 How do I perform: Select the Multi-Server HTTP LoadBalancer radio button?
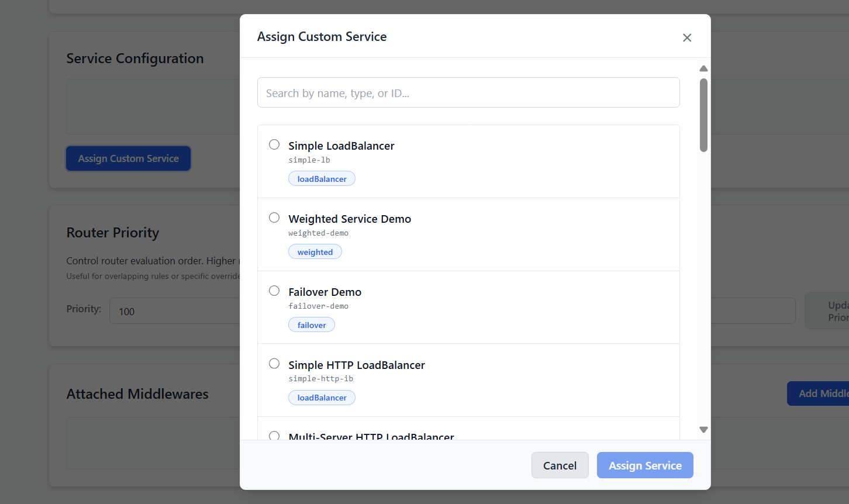(274, 436)
